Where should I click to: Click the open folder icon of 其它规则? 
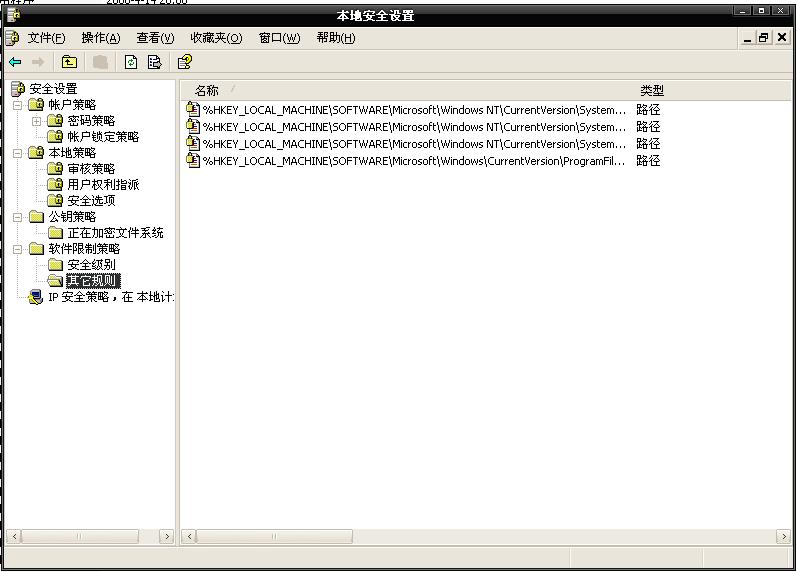pyautogui.click(x=55, y=281)
